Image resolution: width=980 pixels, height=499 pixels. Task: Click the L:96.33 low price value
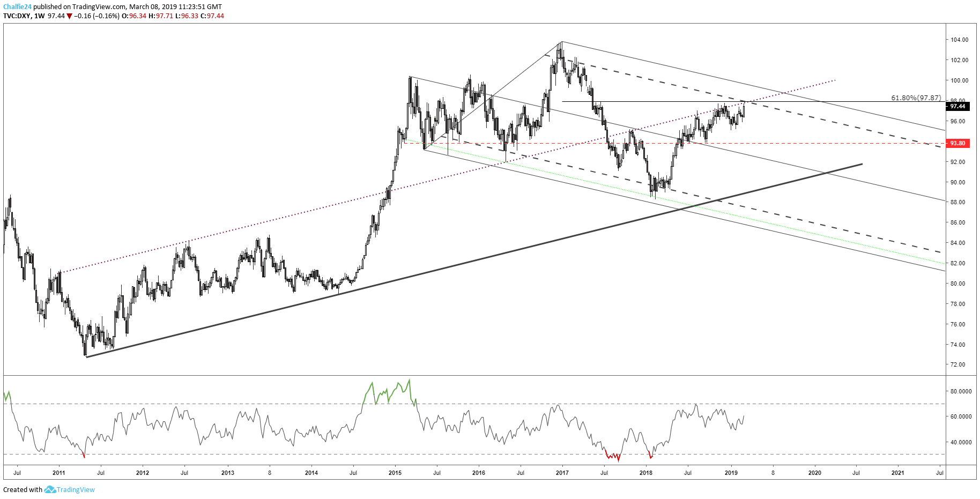(187, 16)
